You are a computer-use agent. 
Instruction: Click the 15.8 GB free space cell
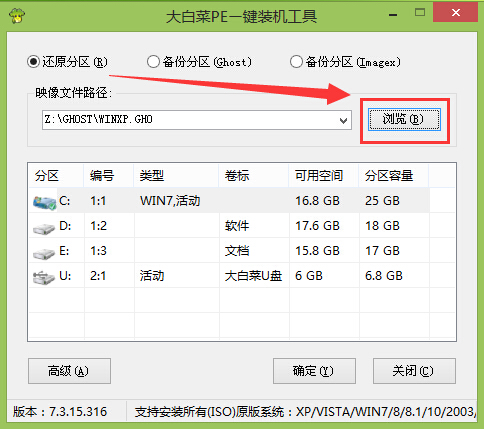pos(317,251)
